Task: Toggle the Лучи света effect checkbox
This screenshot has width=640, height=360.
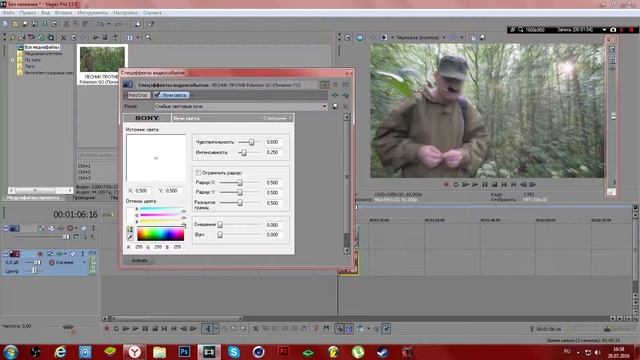Action: [x=157, y=95]
